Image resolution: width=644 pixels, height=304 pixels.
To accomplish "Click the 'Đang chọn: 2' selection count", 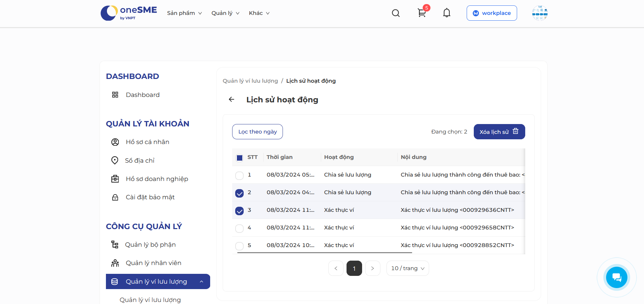I will click(449, 131).
